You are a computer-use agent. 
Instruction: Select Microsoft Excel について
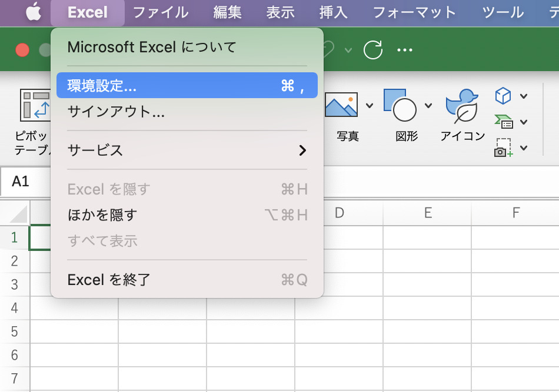(x=187, y=47)
